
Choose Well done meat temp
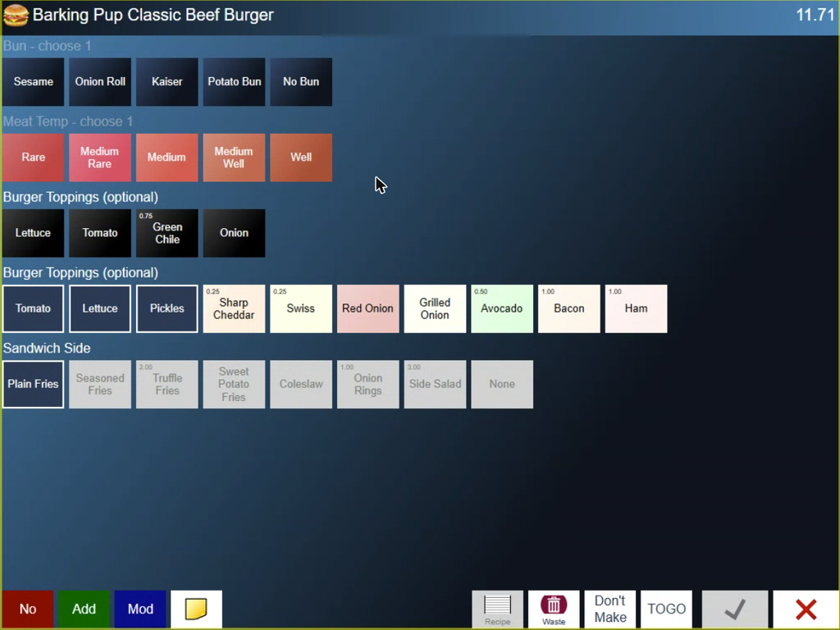point(301,157)
